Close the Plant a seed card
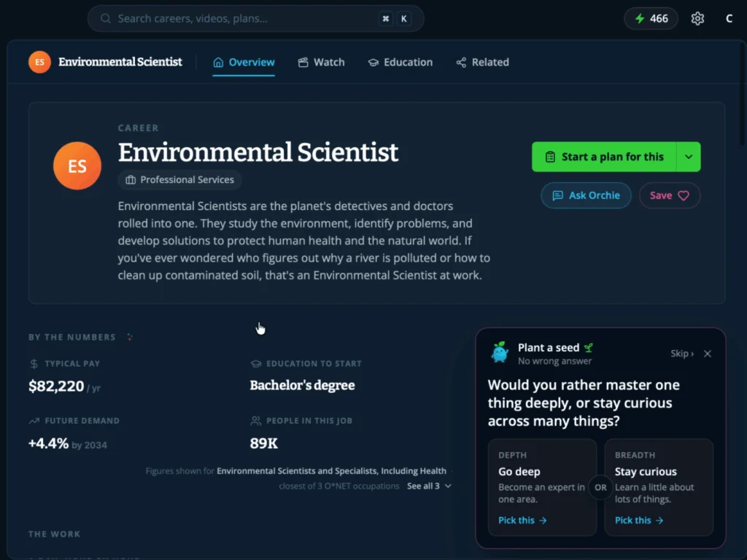 (x=708, y=354)
